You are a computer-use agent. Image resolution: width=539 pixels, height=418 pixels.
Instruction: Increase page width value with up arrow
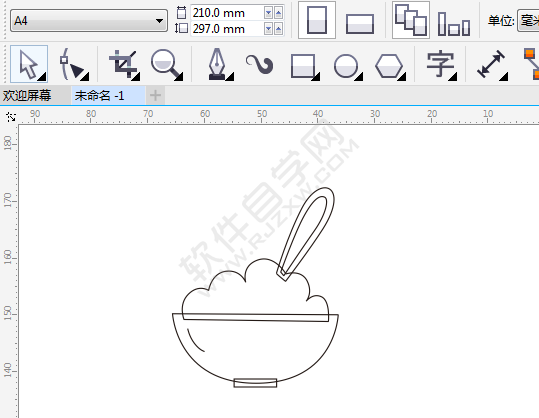point(278,13)
